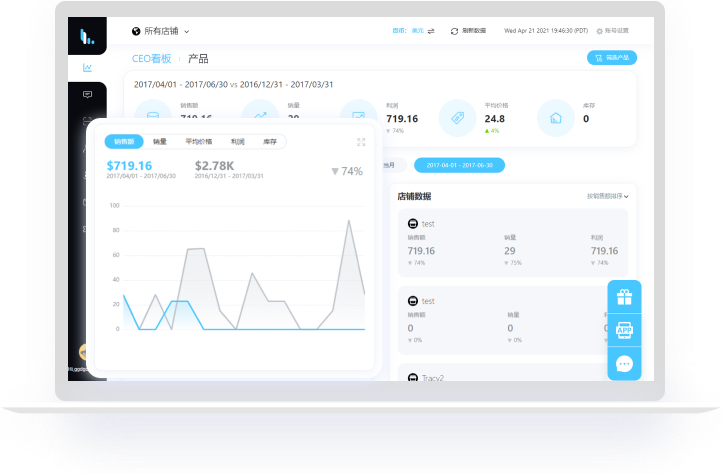Click the date comparison range text
Image resolution: width=722 pixels, height=474 pixels.
coord(233,84)
